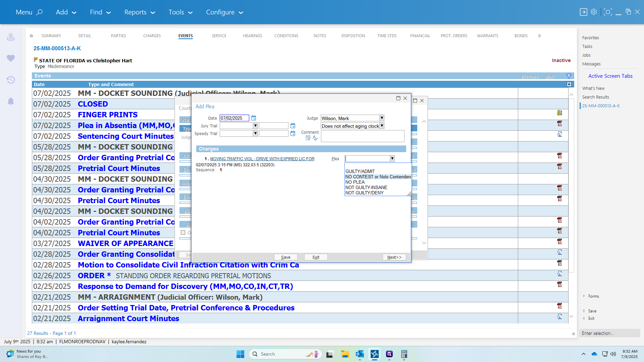Screen dimensions: 644x362
Task: Switch to the DISPOSITION tab
Action: point(353,36)
